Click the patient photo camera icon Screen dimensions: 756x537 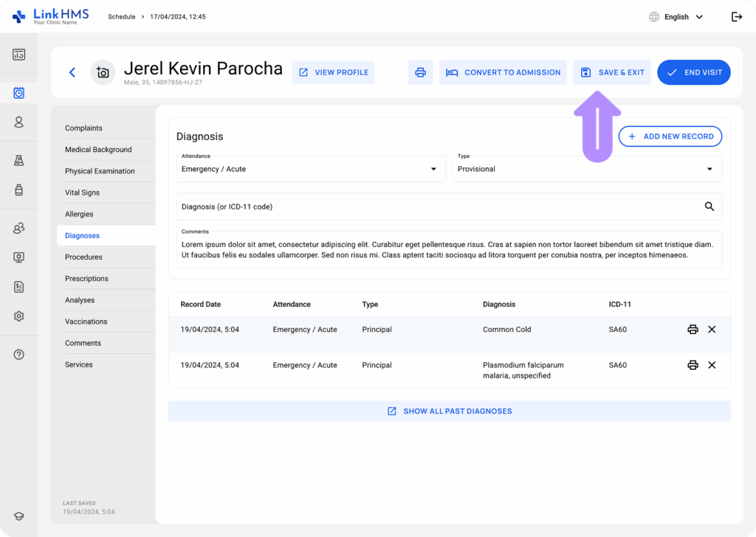coord(103,72)
